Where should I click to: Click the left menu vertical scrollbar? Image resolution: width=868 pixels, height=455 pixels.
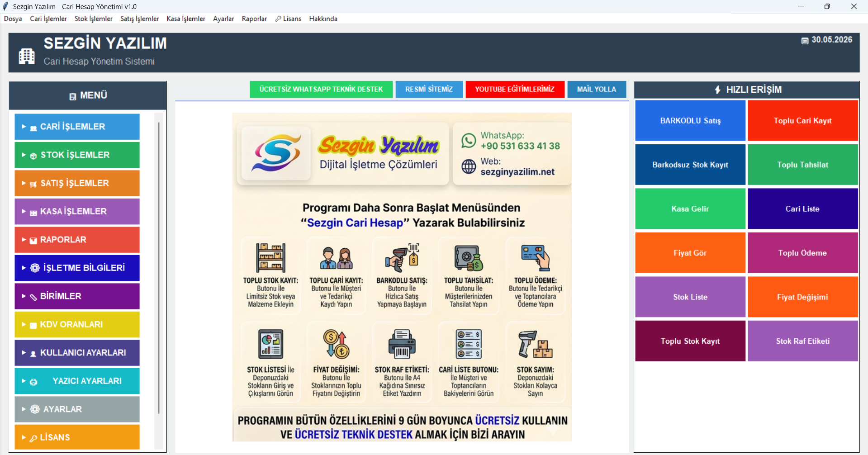[158, 267]
